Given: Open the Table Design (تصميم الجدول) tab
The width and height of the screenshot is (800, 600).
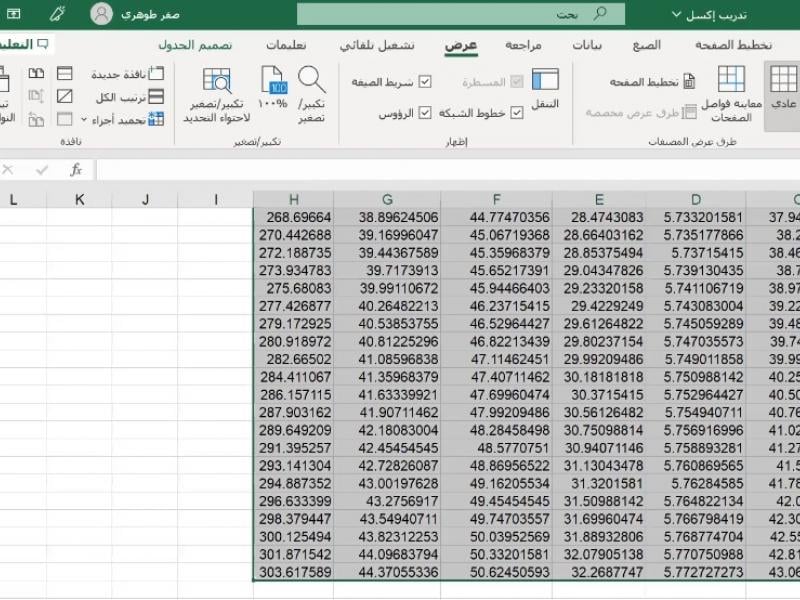Looking at the screenshot, I should tap(195, 45).
